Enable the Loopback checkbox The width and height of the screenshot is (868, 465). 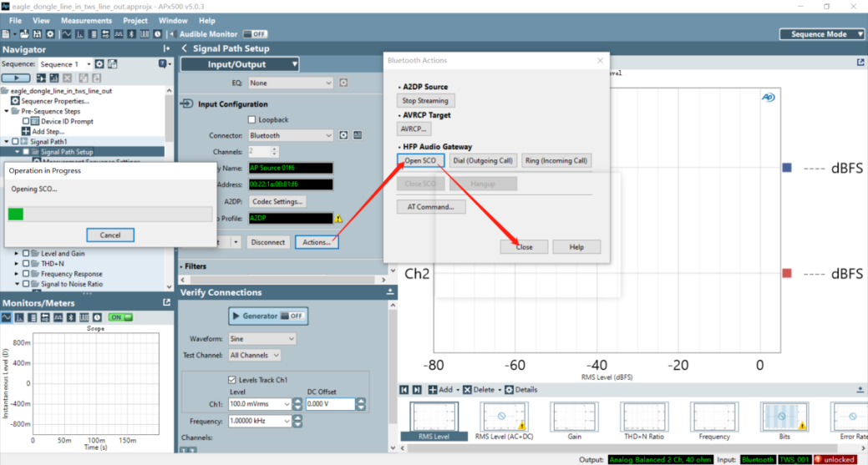pyautogui.click(x=251, y=120)
